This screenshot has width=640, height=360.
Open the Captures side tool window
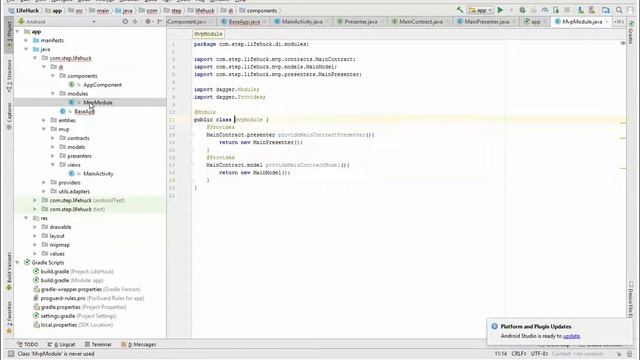click(9, 116)
